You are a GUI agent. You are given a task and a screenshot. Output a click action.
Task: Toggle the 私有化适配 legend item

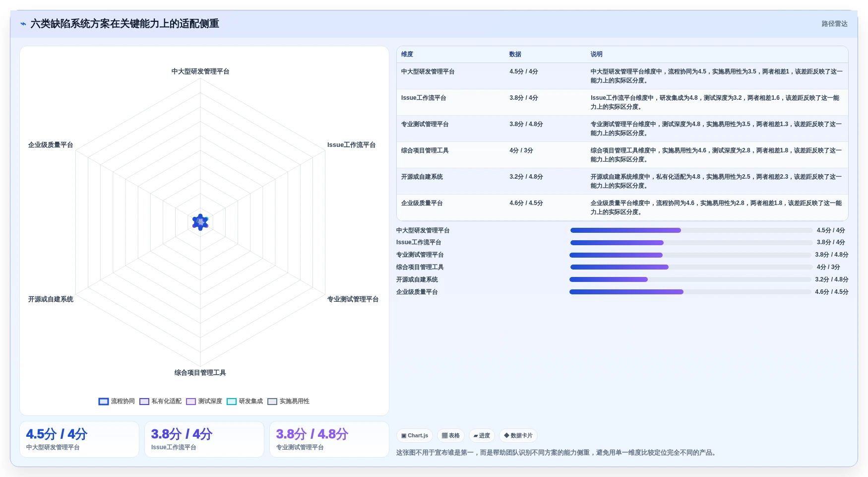click(160, 401)
